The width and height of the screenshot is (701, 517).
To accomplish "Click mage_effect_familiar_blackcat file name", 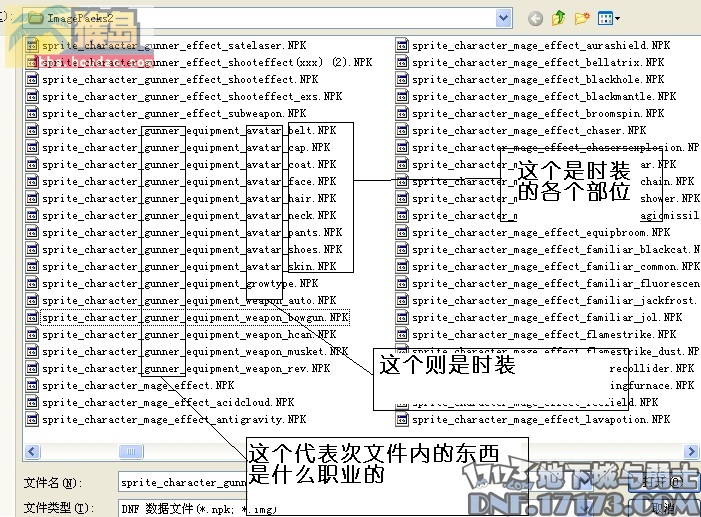I will click(x=556, y=249).
